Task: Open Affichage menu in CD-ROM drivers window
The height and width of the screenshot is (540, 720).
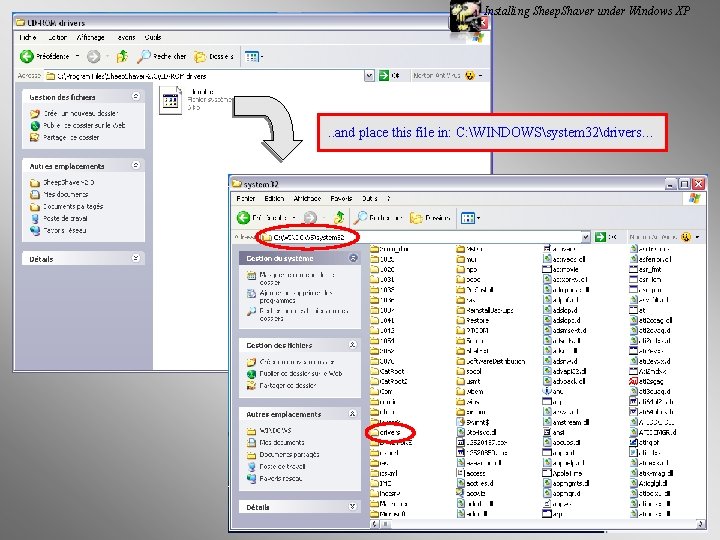Action: click(90, 37)
